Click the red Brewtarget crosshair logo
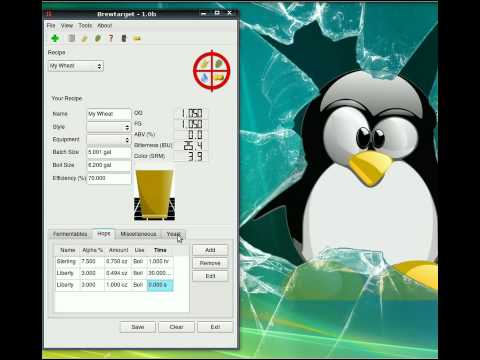 click(212, 71)
